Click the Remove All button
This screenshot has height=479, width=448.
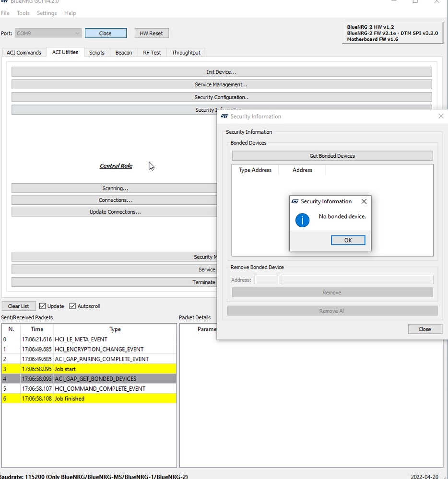click(x=332, y=311)
